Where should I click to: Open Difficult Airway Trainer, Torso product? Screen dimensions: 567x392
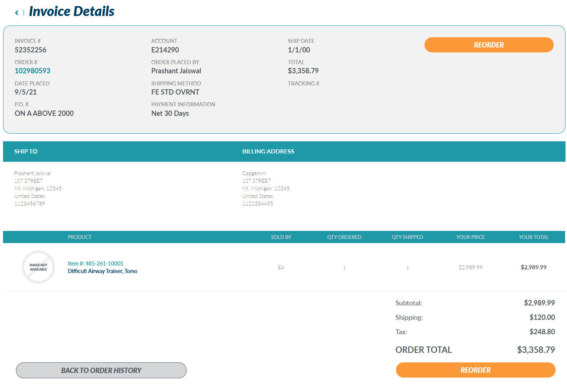pos(103,271)
